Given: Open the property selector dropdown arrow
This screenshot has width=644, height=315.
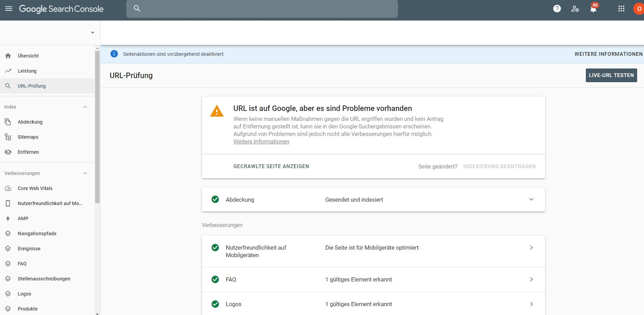Looking at the screenshot, I should pos(92,33).
